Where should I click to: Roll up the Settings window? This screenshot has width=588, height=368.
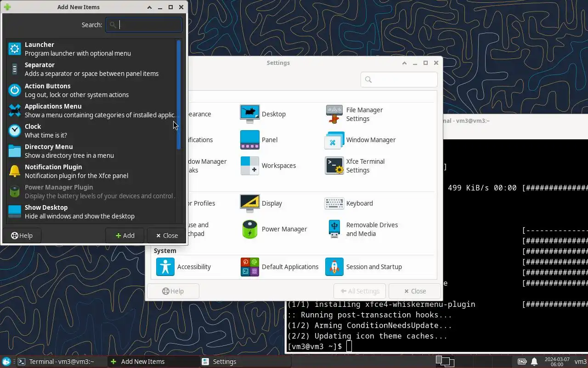(x=404, y=63)
